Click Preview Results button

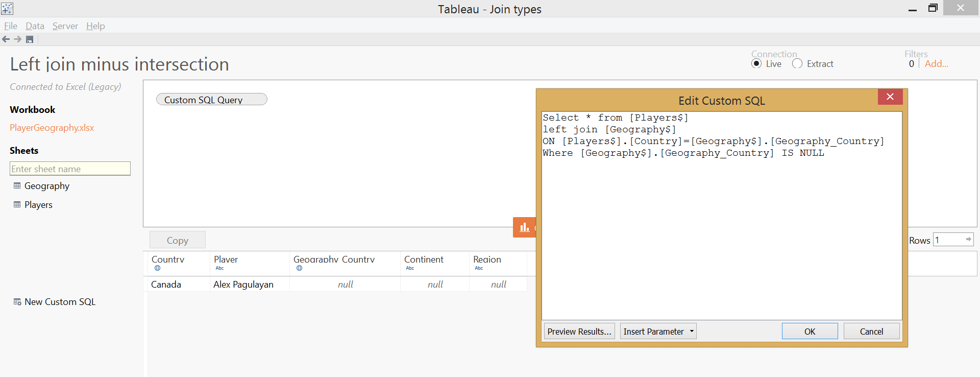[579, 331]
